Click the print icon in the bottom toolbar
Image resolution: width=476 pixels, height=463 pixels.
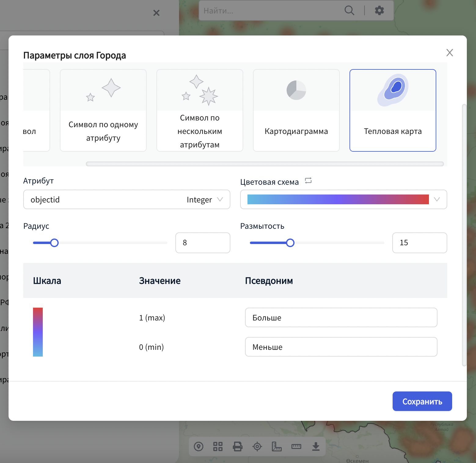(237, 446)
